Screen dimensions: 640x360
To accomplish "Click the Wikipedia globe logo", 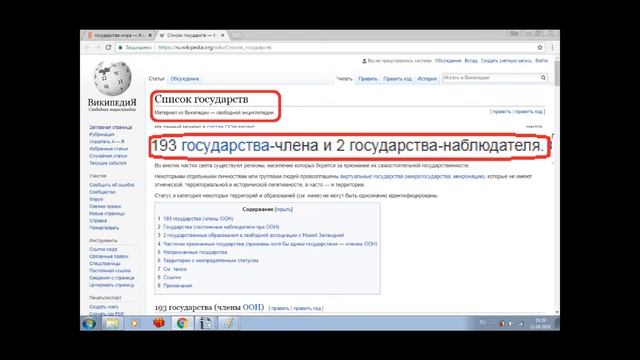I will [112, 78].
